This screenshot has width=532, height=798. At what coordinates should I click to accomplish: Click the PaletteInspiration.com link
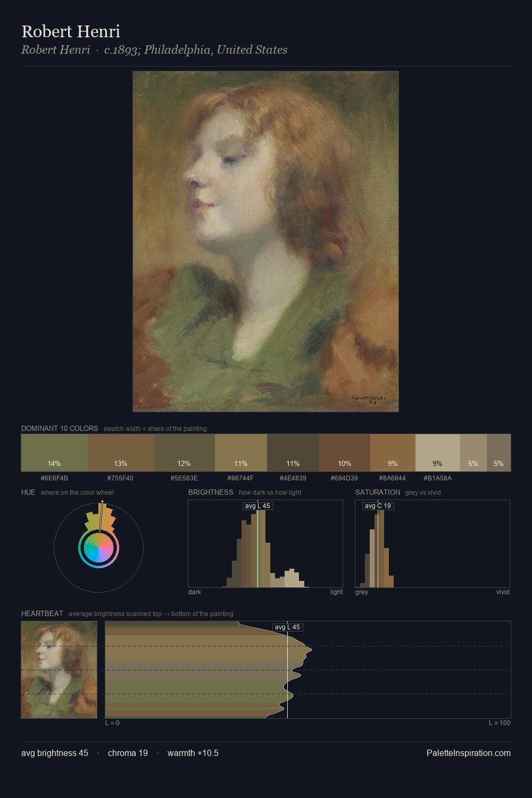click(469, 753)
